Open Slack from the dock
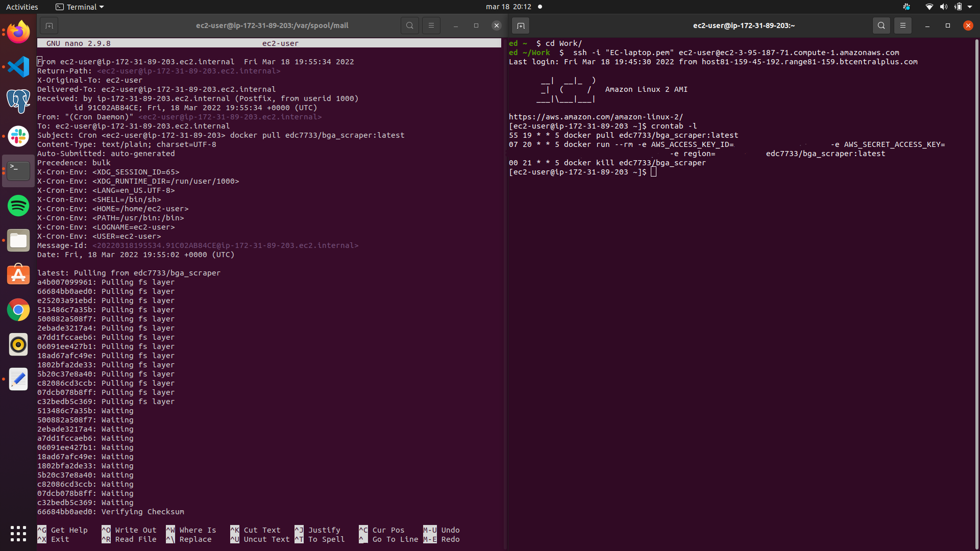This screenshot has height=551, width=980. (18, 136)
